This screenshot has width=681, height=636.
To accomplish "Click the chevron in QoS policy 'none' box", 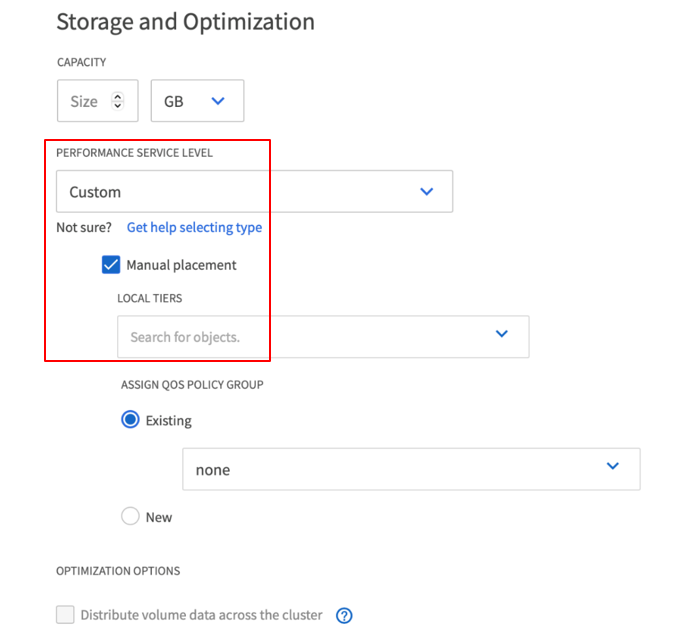I will 613,467.
